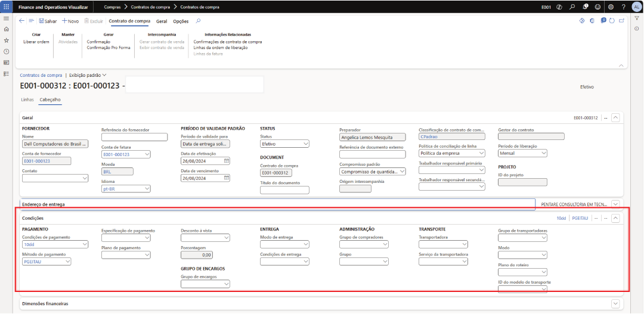
Task: Click the Salvar button
Action: point(48,21)
